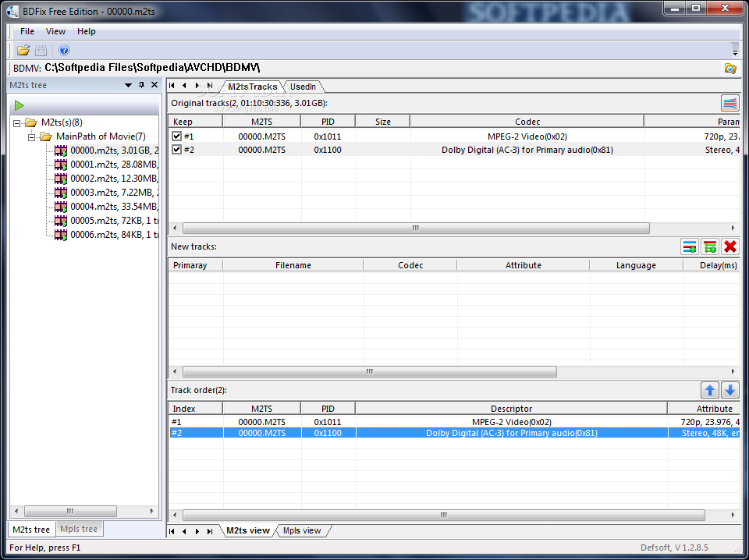Click the Descriptor column header in Track order
Screen dimensions: 749x560
(511, 409)
